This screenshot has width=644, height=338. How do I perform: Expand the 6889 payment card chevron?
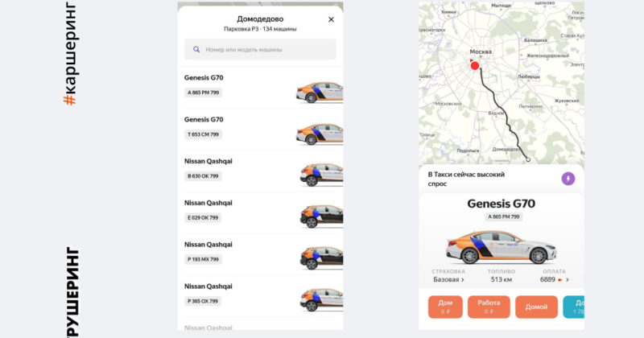coord(568,280)
